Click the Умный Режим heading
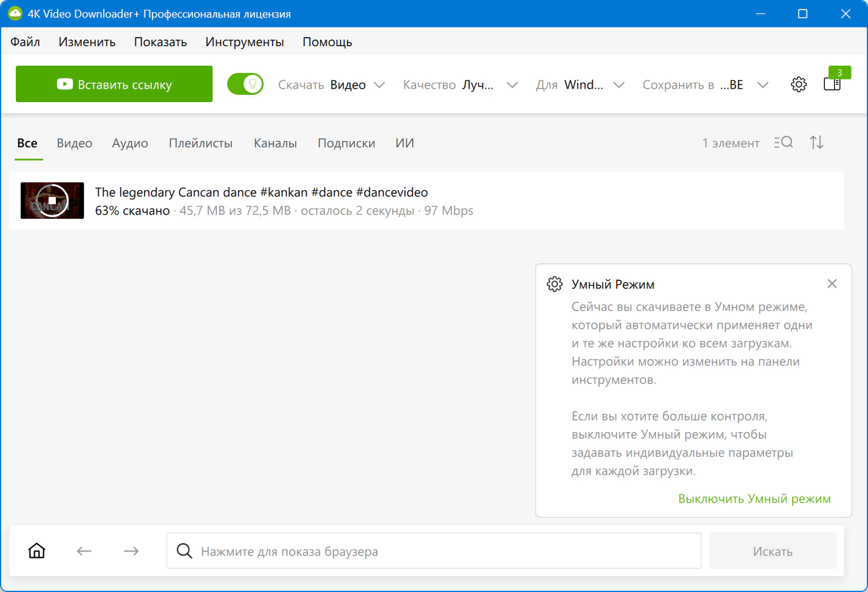868x592 pixels. tap(613, 284)
